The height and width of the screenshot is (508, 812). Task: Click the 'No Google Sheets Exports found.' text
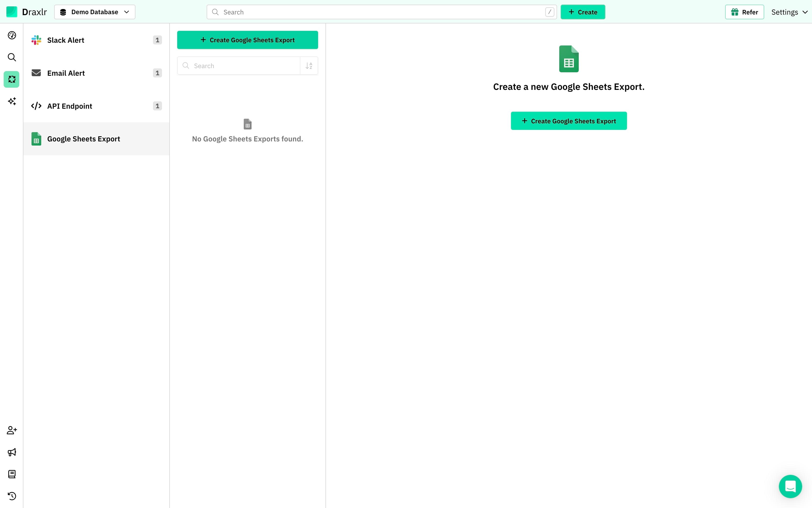(248, 139)
